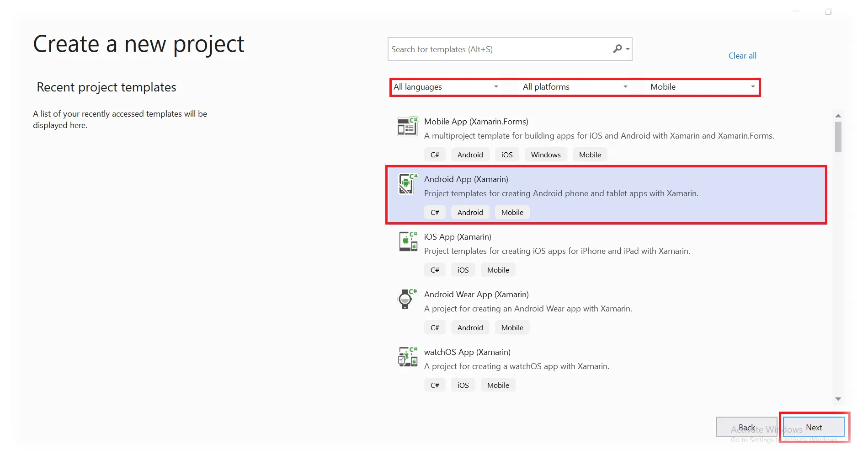Viewport: 868px width, 461px height.
Task: Open the All languages filter dropdown
Action: click(446, 87)
